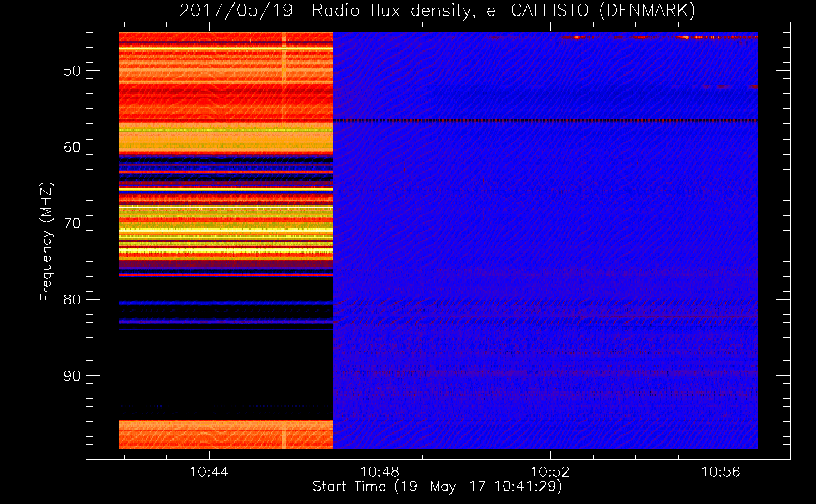
Task: Click the '70' frequency tick label
Action: (x=72, y=223)
